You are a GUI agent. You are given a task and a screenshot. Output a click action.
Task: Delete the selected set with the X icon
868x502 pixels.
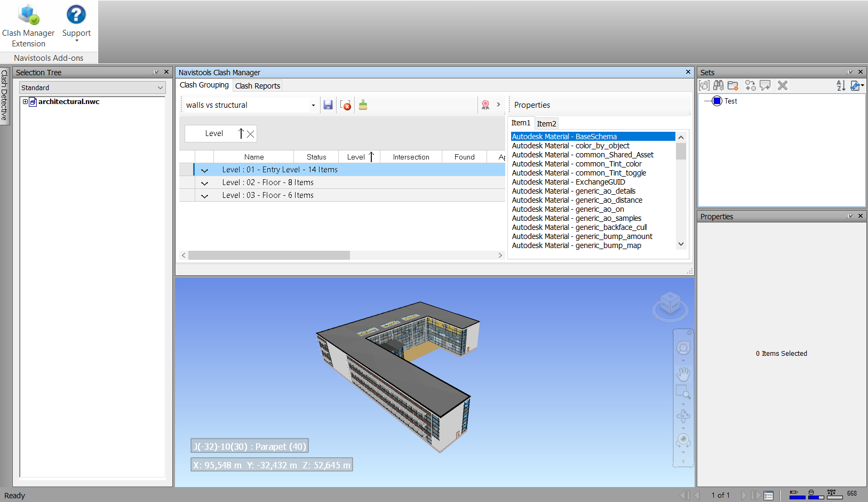[x=783, y=85]
